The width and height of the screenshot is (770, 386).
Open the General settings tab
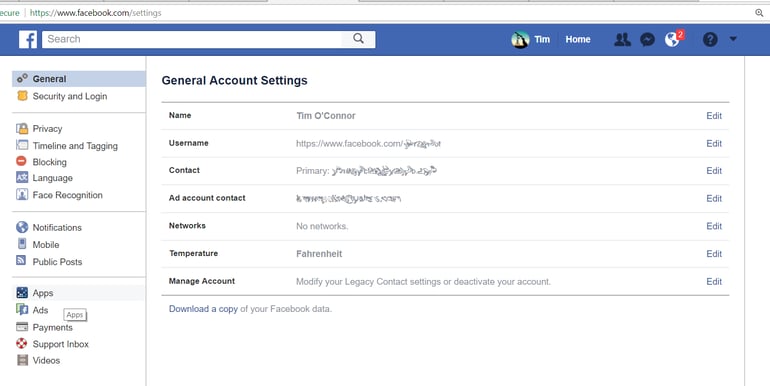coord(79,79)
